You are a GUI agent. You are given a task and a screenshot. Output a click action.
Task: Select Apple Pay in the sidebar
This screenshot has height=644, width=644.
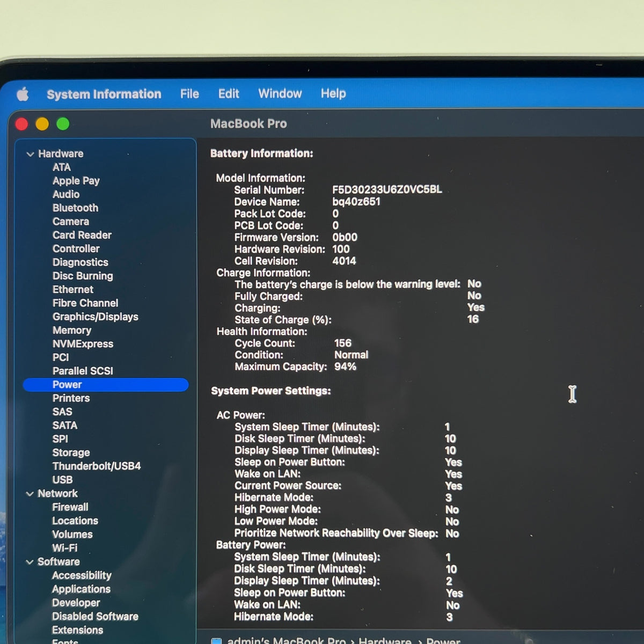coord(76,181)
